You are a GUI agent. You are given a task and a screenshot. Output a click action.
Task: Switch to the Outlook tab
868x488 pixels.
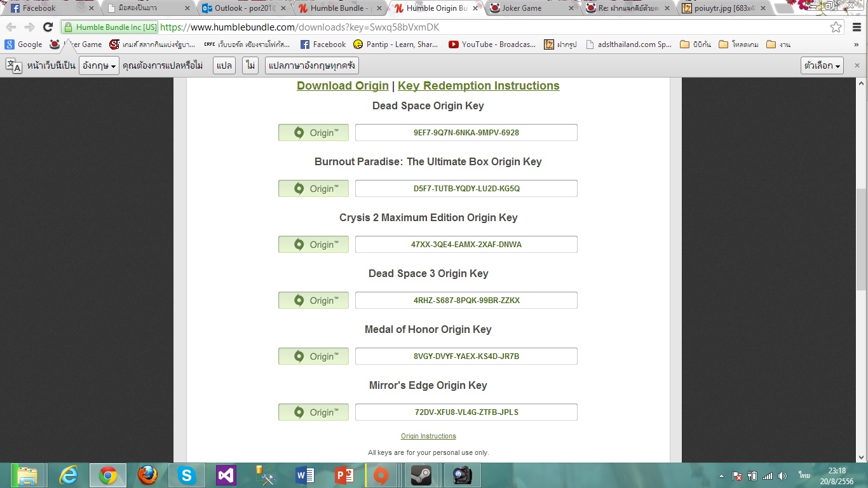[x=243, y=8]
